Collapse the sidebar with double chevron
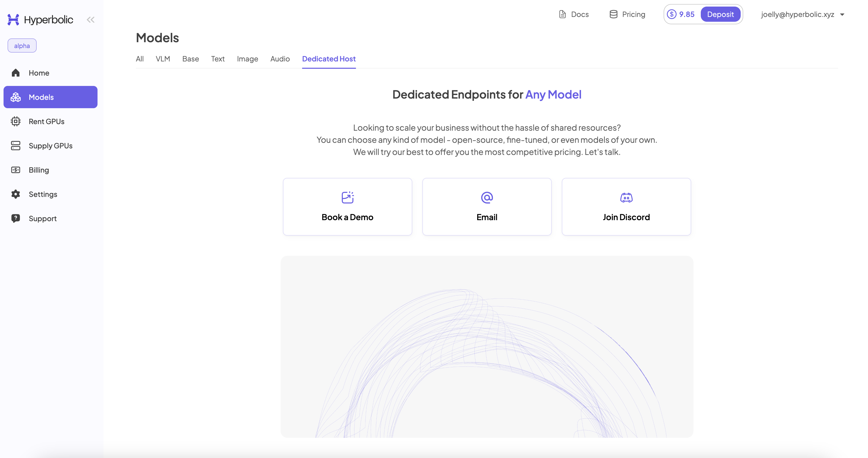 (90, 19)
